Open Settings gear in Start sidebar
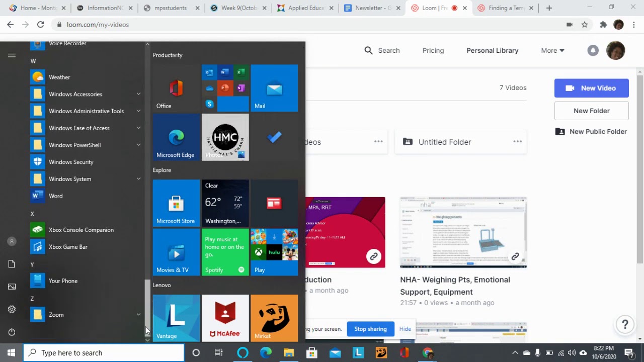Image resolution: width=644 pixels, height=362 pixels. click(x=12, y=309)
